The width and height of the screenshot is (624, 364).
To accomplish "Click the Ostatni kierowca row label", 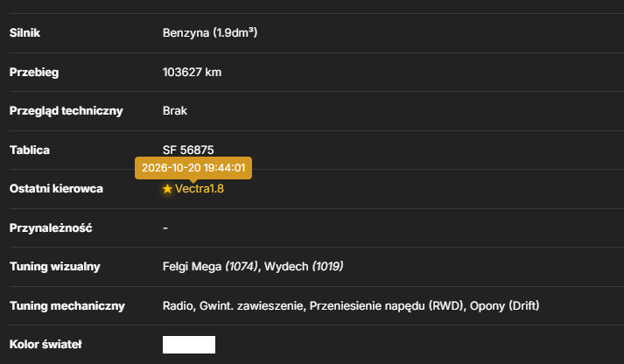I will click(x=56, y=189).
